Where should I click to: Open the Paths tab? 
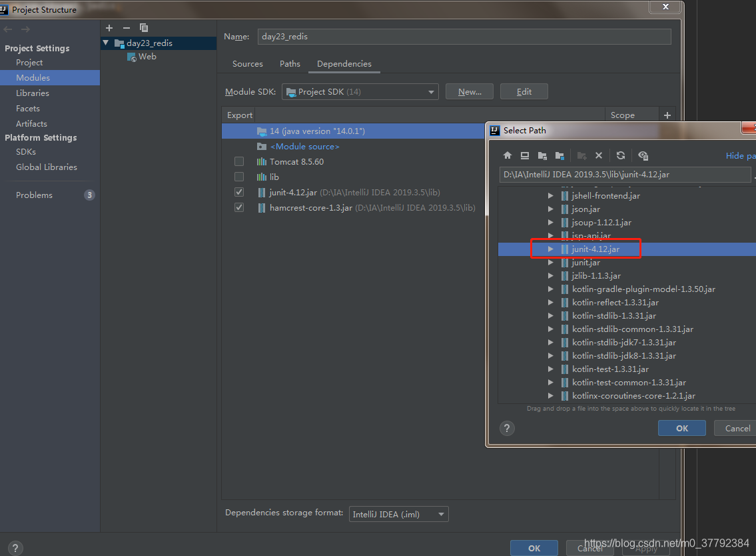pos(290,64)
